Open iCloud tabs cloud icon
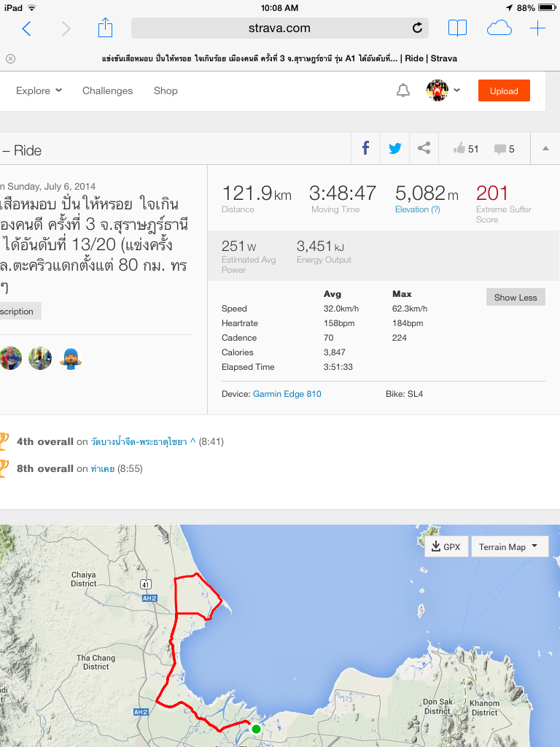Viewport: 560px width, 747px height. [x=499, y=28]
